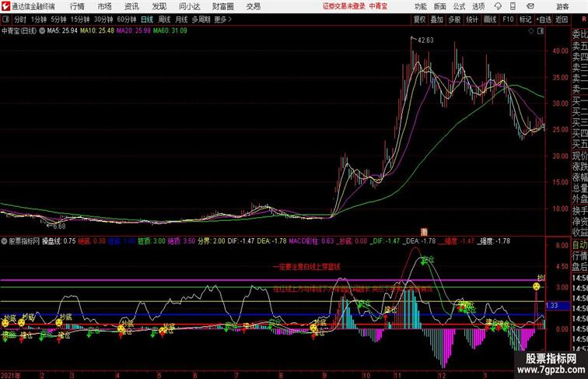588x379 pixels.
Task: Click the 42.63 high price marker
Action: click(425, 40)
